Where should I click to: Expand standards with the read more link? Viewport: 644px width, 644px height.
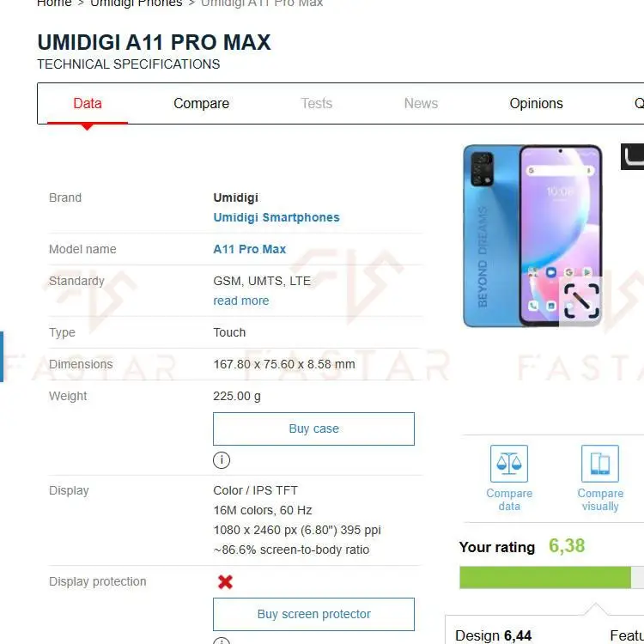click(x=241, y=301)
